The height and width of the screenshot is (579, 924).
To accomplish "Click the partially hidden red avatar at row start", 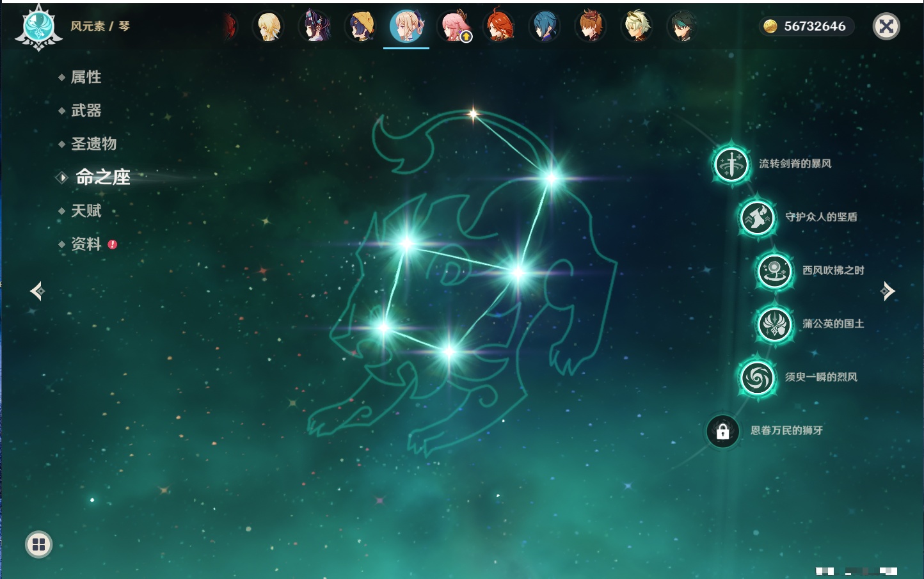I will (x=230, y=26).
